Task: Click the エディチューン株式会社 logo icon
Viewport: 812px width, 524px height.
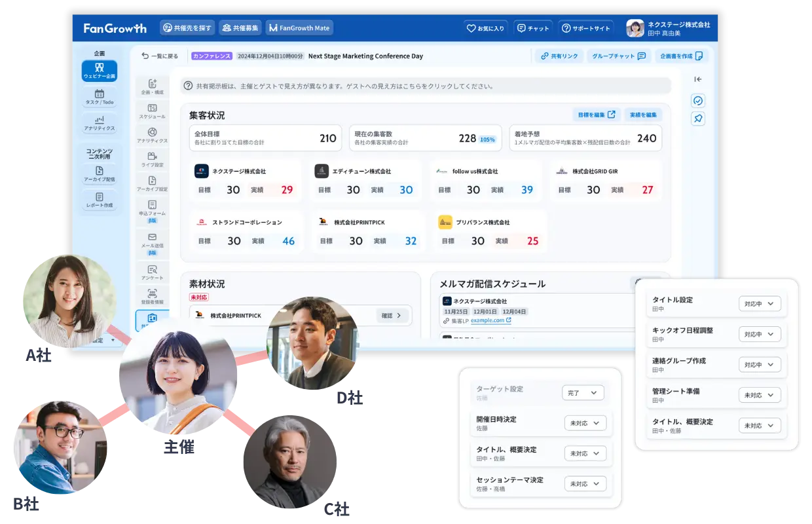Action: point(322,171)
